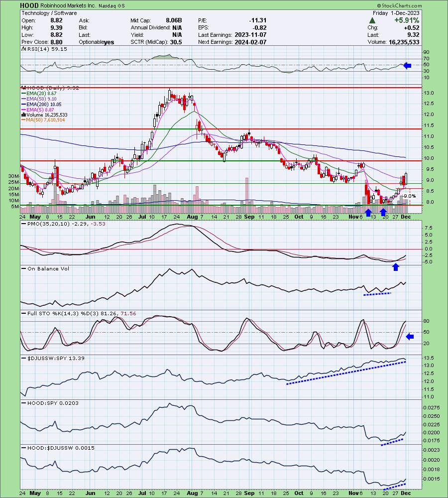Image resolution: width=448 pixels, height=498 pixels.
Task: Select the Aug label on the upper date axis
Action: (192, 217)
